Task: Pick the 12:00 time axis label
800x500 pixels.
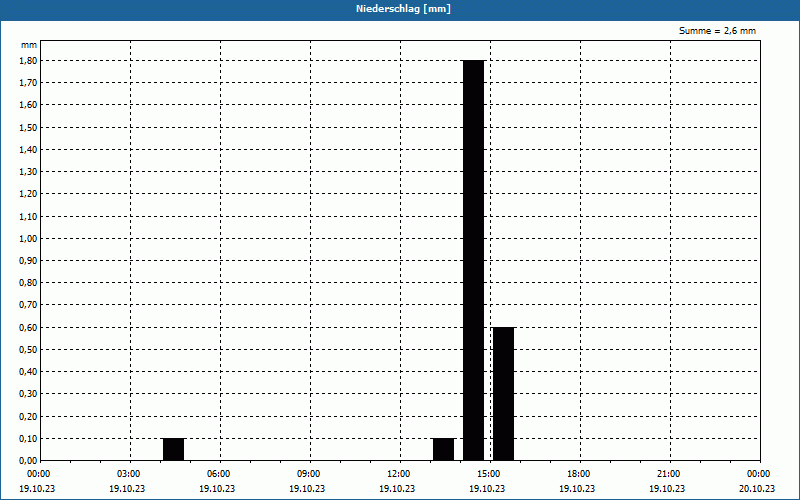Action: (399, 474)
